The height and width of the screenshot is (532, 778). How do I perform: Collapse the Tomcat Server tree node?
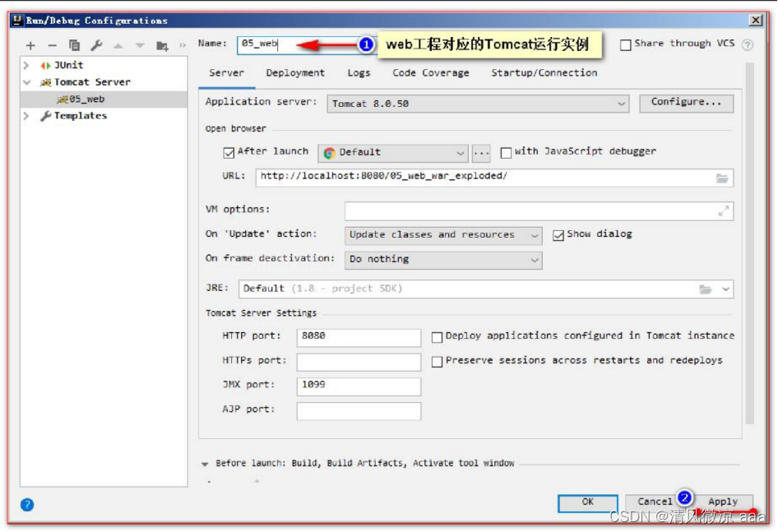pyautogui.click(x=27, y=82)
